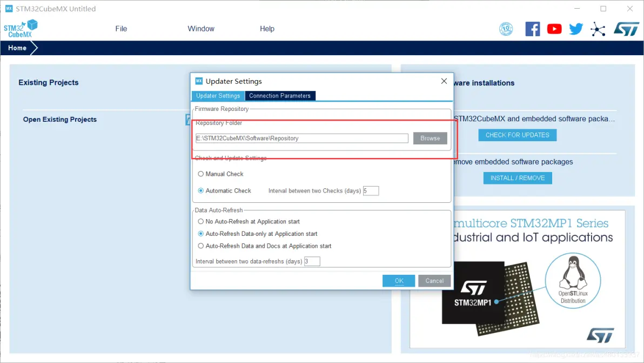Image resolution: width=644 pixels, height=363 pixels.
Task: Click the ST logo in the header
Action: click(626, 29)
